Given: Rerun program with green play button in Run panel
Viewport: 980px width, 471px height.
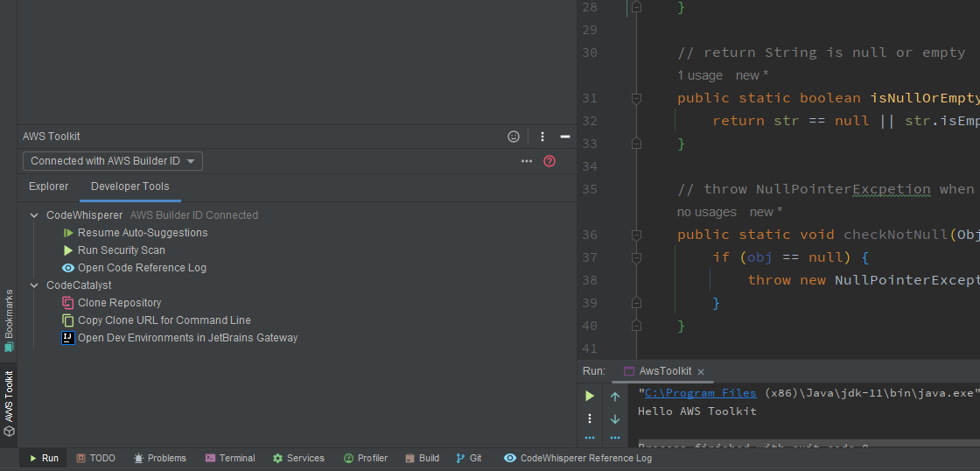Looking at the screenshot, I should pos(590,396).
